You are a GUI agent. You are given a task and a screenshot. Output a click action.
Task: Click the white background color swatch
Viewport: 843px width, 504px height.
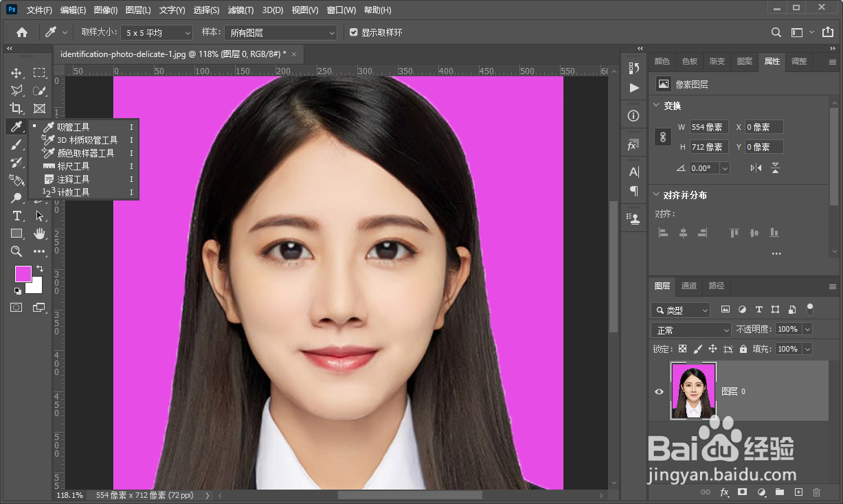35,287
